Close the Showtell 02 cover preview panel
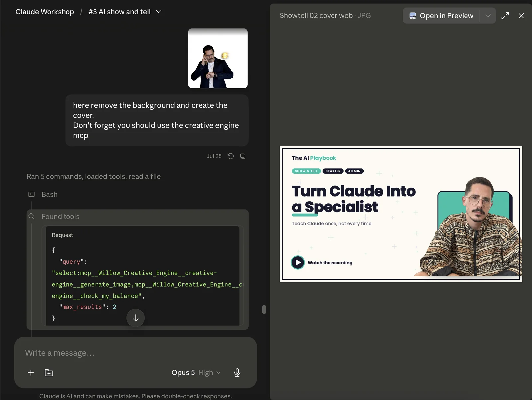 521,16
